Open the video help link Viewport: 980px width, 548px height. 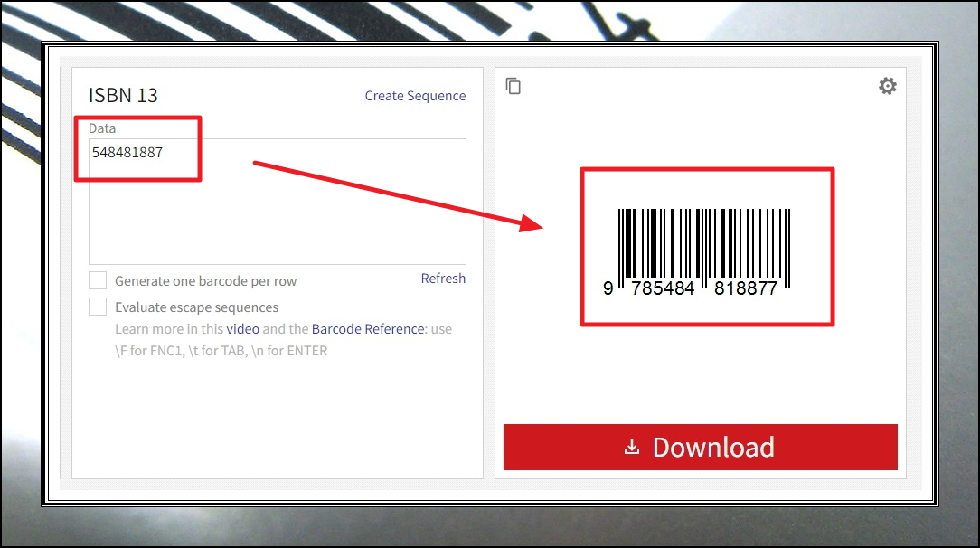(242, 328)
